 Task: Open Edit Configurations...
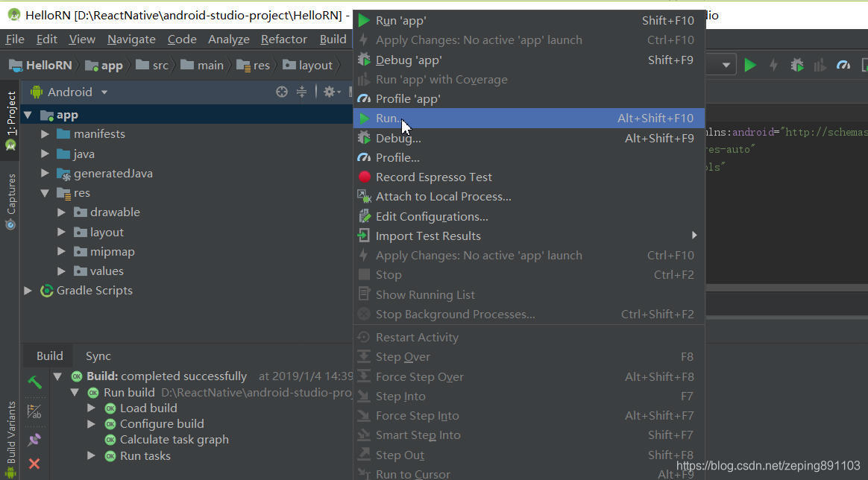tap(529, 216)
